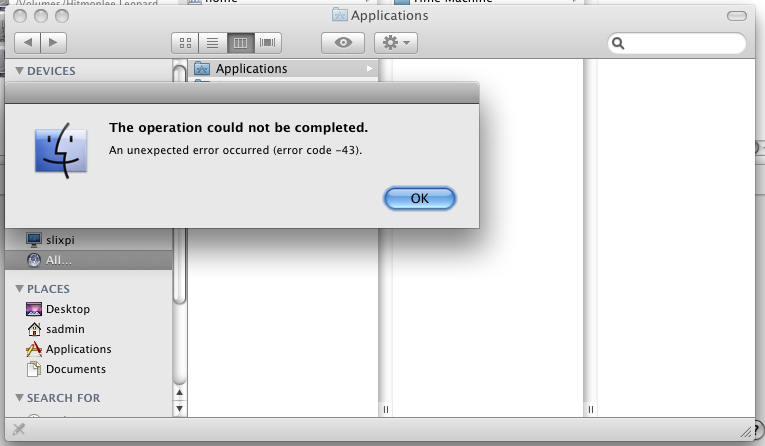Open the Action gear menu
This screenshot has width=765, height=446.
[x=396, y=43]
